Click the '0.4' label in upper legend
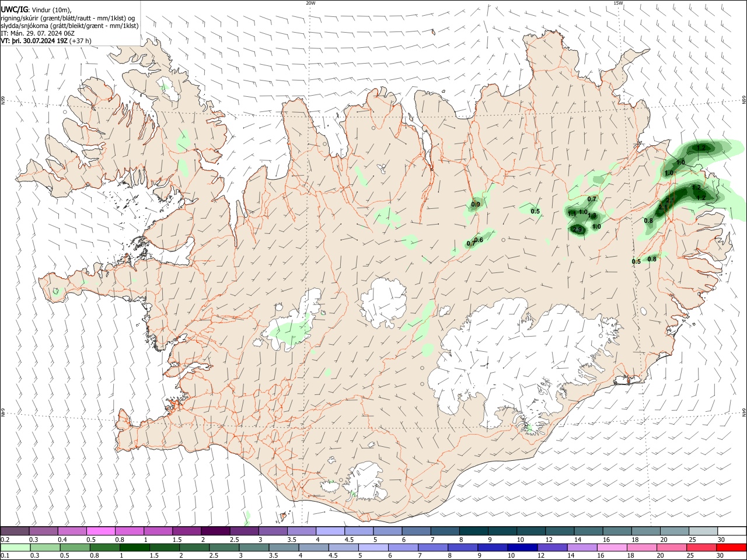The height and width of the screenshot is (560, 747). 62,540
